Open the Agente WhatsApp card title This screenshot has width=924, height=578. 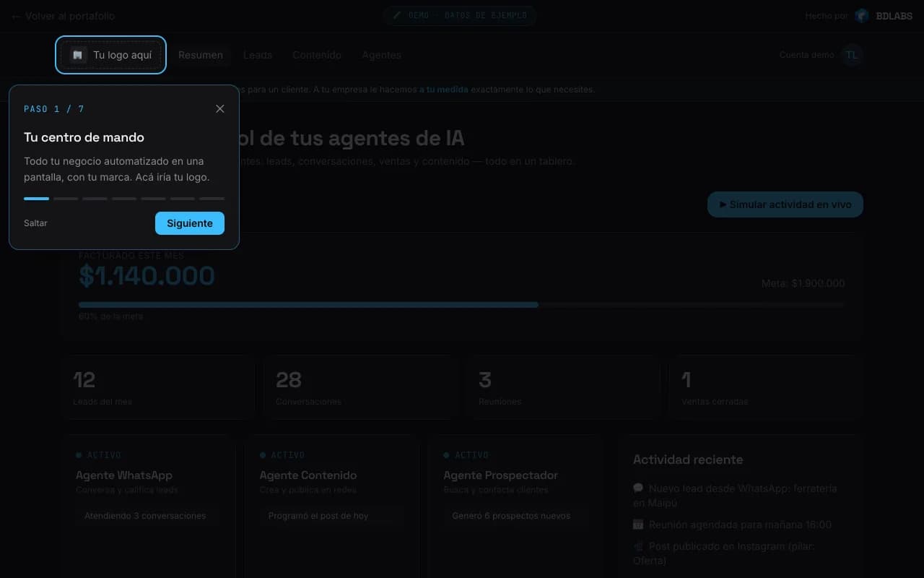click(124, 475)
